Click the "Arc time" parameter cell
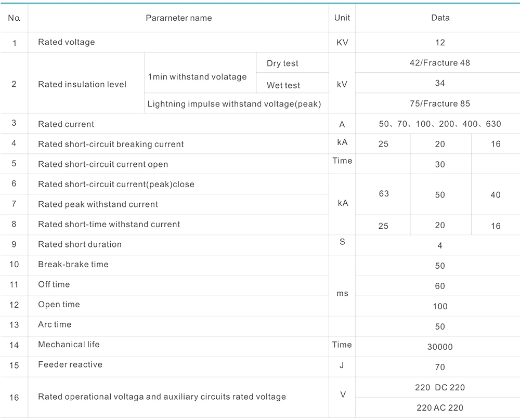 [55, 324]
